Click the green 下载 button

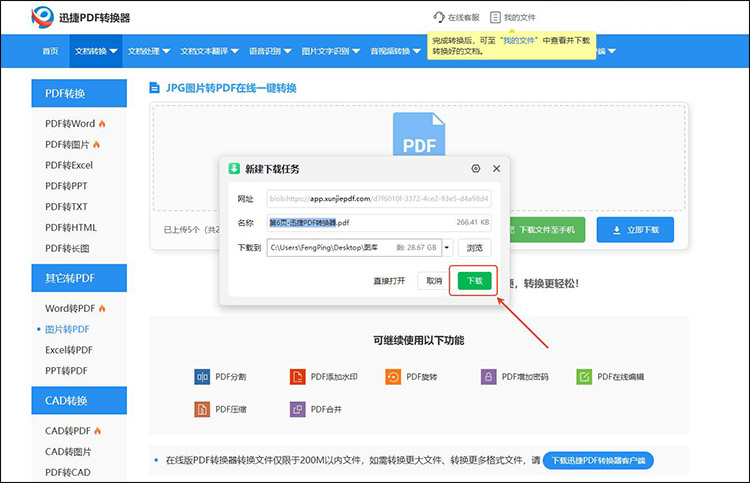pyautogui.click(x=474, y=281)
